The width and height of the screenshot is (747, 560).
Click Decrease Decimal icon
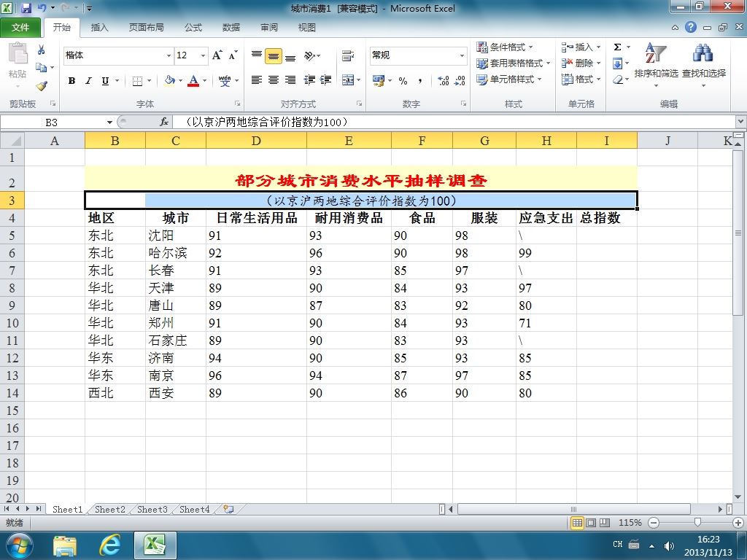pyautogui.click(x=460, y=81)
